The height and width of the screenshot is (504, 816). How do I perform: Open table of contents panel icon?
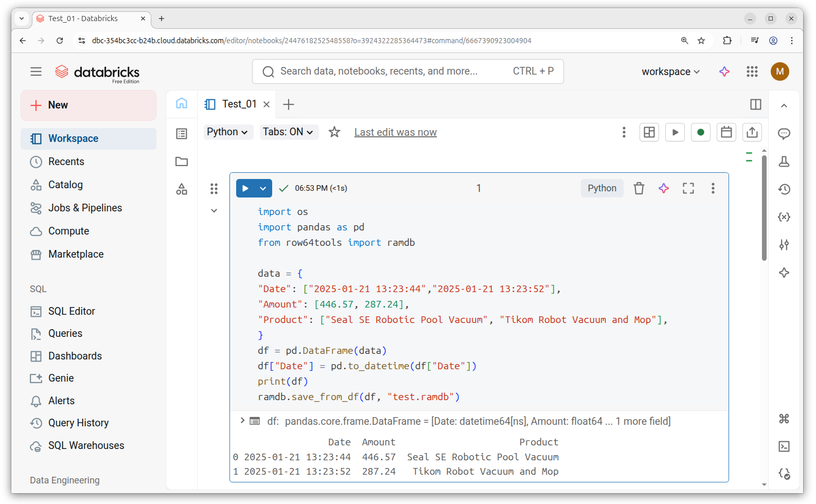click(182, 134)
